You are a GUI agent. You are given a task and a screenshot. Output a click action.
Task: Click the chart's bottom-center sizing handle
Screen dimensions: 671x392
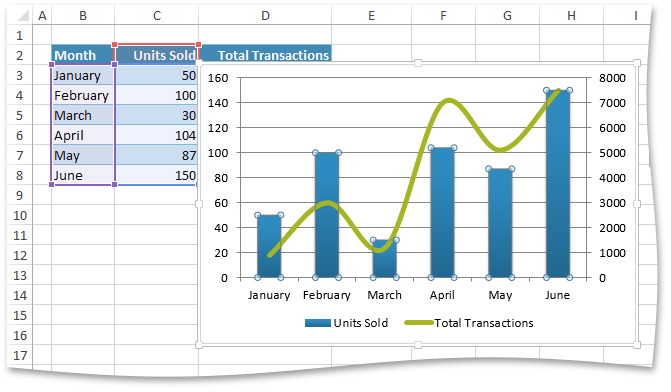[418, 344]
